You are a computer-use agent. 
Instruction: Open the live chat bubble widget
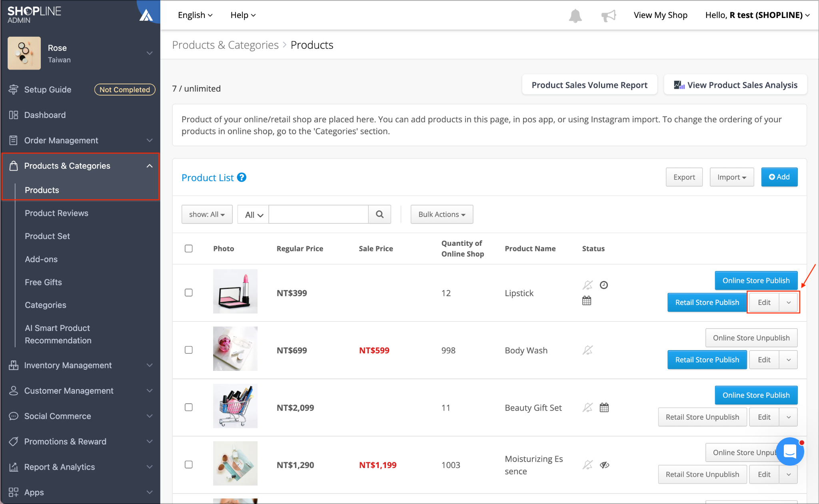pos(790,452)
